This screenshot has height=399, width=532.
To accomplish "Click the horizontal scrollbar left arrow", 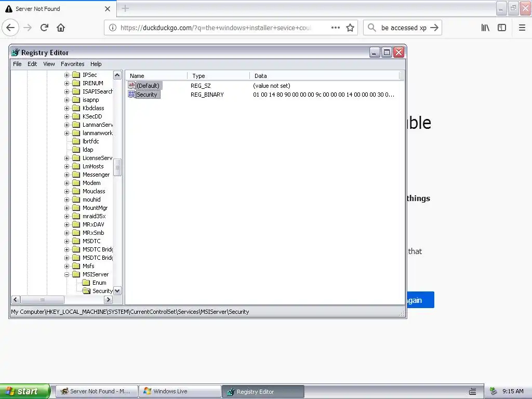I will coord(16,300).
